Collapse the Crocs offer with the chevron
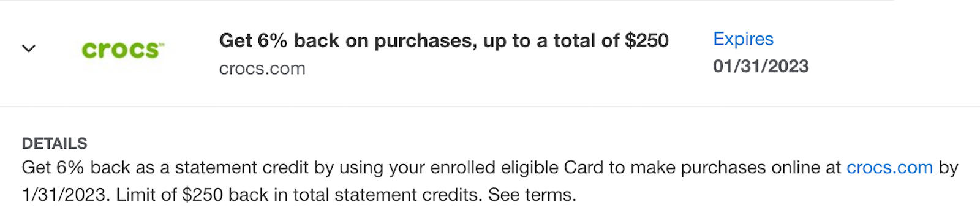This screenshot has height=224, width=980. (29, 48)
